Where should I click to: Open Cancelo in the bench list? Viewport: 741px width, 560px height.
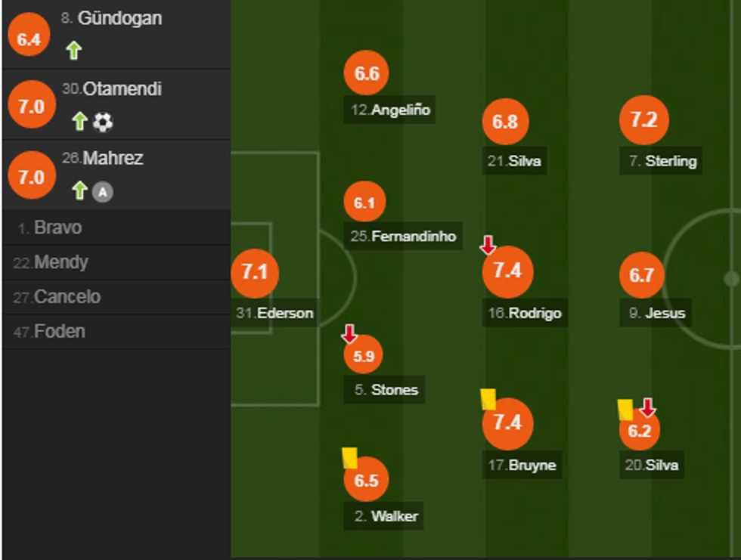pyautogui.click(x=67, y=297)
